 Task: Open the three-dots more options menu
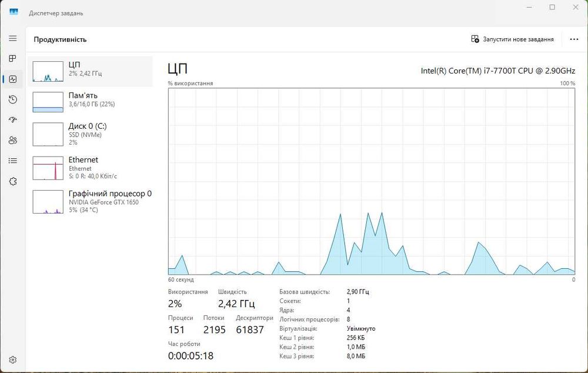574,39
